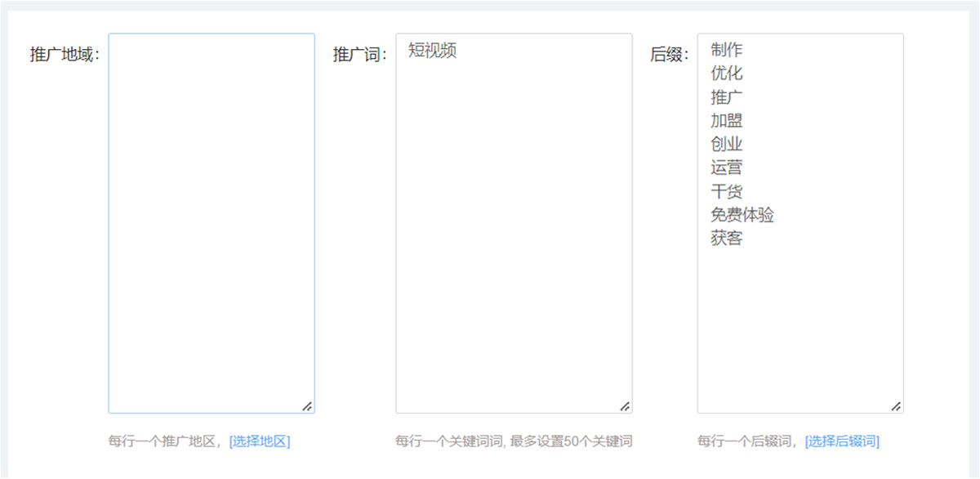Screen dimensions: 980x479
Task: Open the [选择后缀词] link
Action: tap(842, 441)
